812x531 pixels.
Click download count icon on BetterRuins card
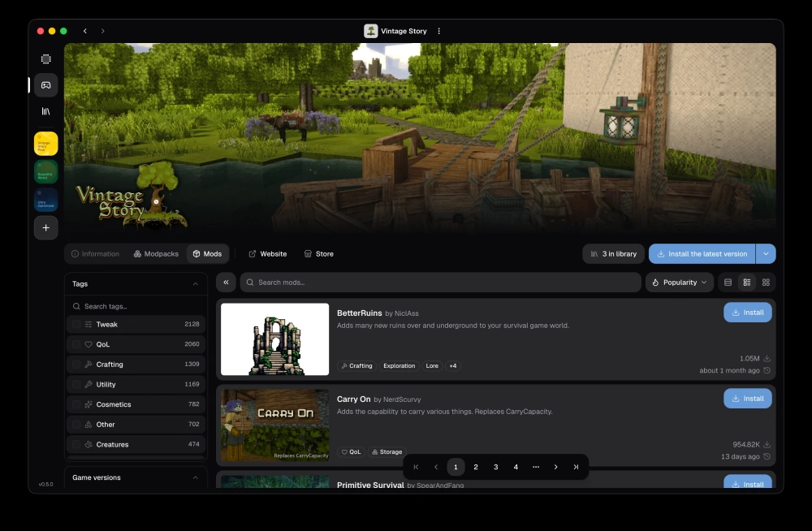coord(767,359)
